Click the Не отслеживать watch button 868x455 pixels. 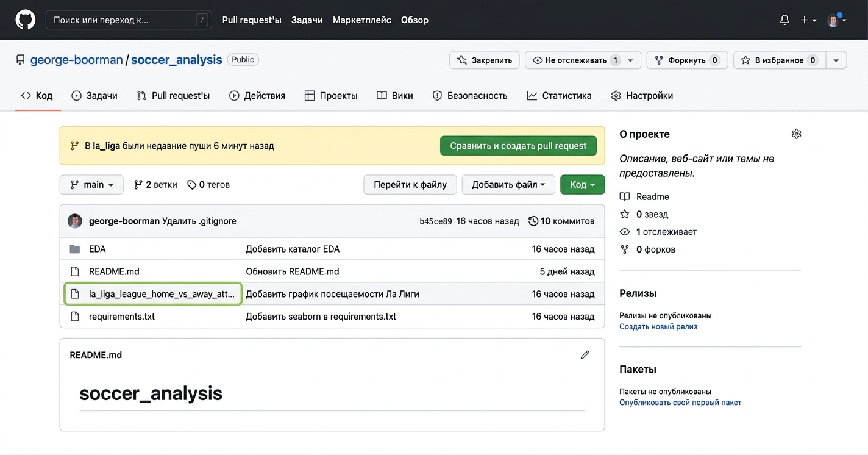coord(576,60)
